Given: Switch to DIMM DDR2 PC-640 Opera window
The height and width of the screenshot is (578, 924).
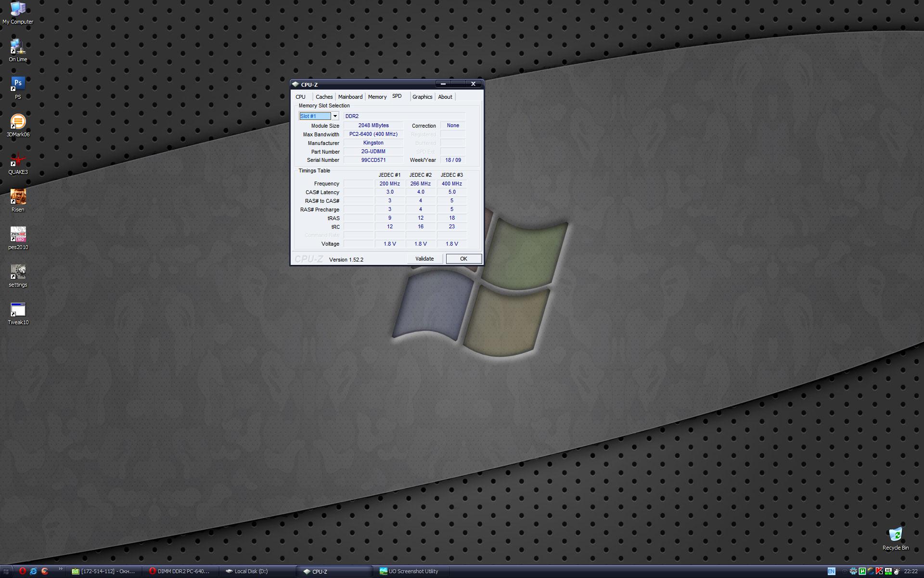Looking at the screenshot, I should click(180, 571).
